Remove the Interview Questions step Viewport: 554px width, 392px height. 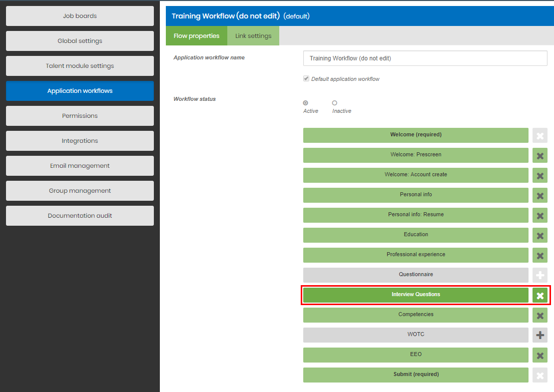click(540, 295)
